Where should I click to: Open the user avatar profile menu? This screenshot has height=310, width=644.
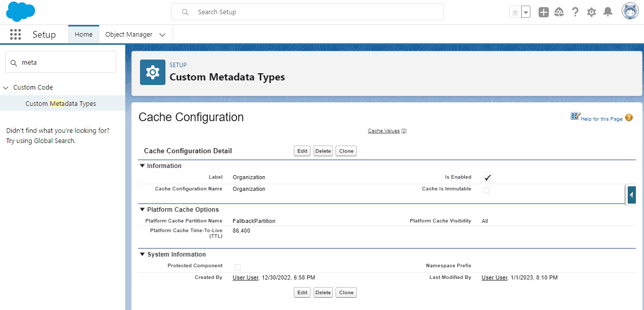click(630, 11)
